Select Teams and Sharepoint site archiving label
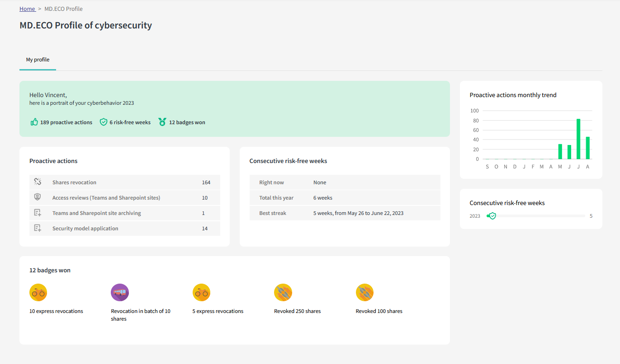 point(97,213)
